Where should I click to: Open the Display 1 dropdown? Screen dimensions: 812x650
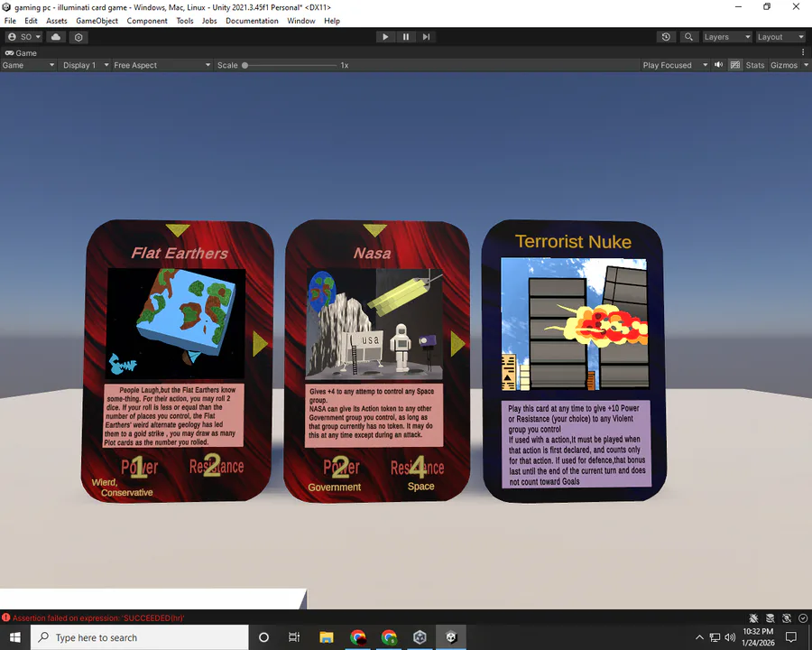click(86, 65)
